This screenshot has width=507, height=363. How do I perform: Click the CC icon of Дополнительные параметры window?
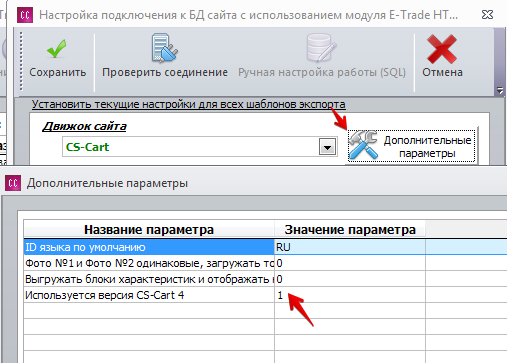(x=13, y=183)
